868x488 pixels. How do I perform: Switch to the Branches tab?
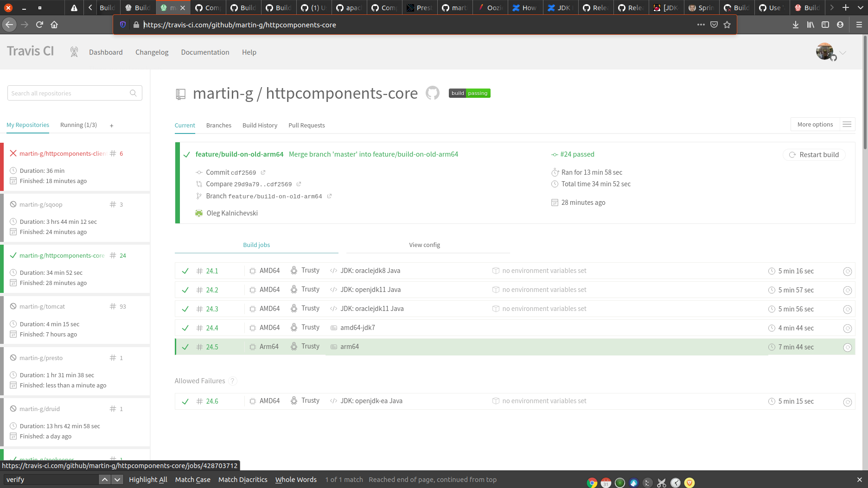(x=219, y=125)
